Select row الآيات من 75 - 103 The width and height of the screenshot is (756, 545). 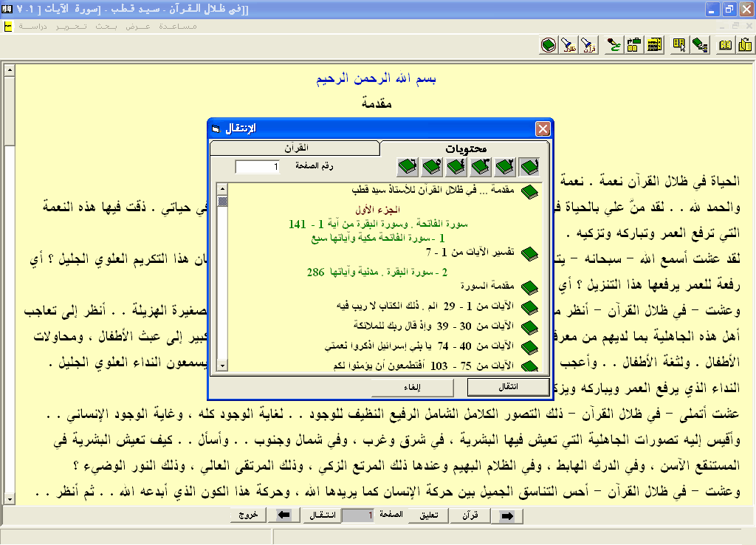click(423, 366)
